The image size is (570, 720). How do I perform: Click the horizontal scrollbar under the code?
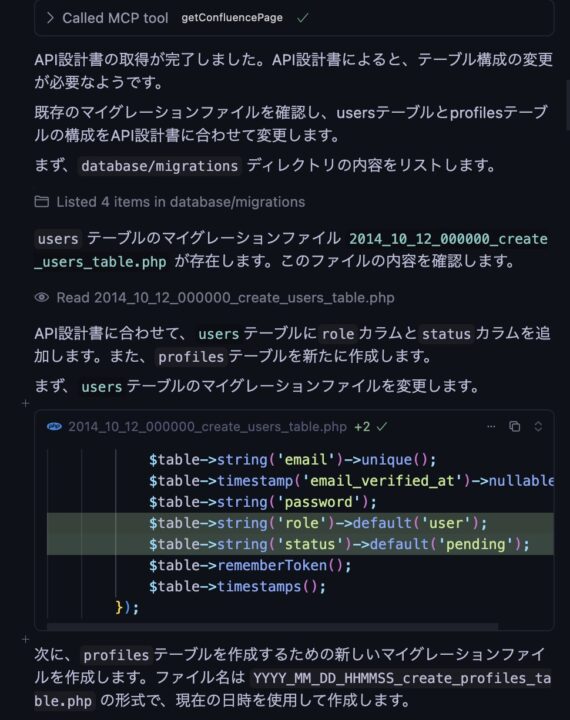tap(272, 626)
